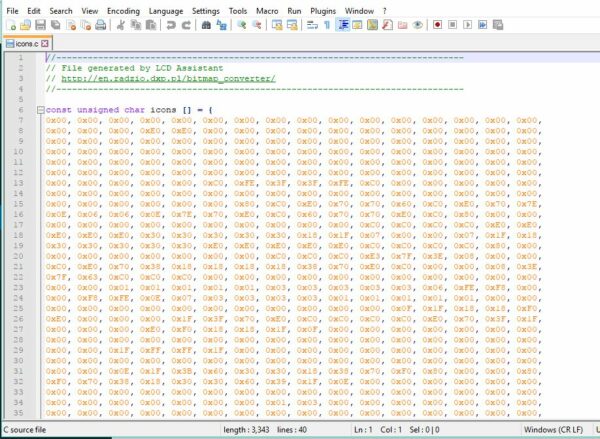Screen dimensions: 600x439
Task: Start macro recording red button
Action: coord(437,25)
